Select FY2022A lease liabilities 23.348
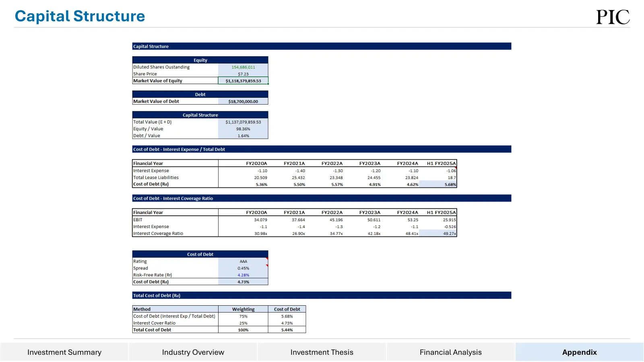This screenshot has height=362, width=644. point(336,177)
